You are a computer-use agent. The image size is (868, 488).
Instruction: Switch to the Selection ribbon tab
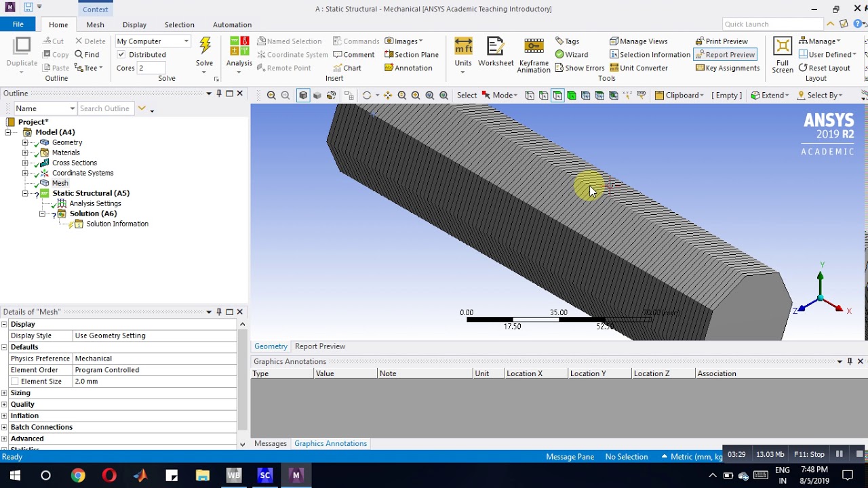(179, 24)
